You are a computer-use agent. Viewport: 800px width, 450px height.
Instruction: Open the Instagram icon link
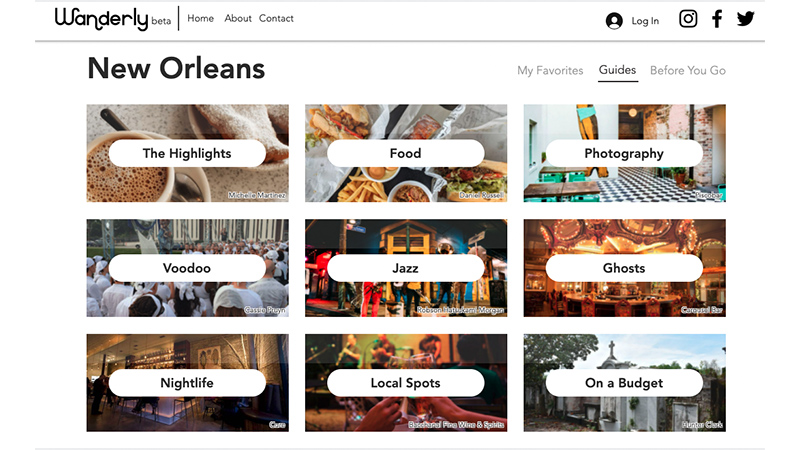click(x=688, y=19)
